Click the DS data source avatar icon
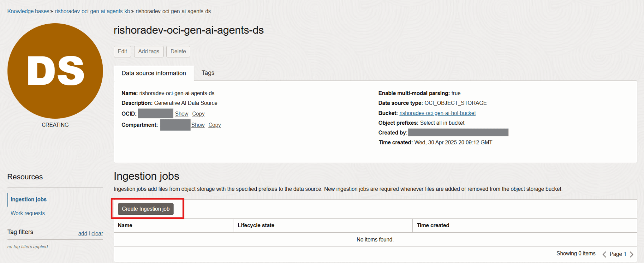Screen dimensions: 644x263 point(55,71)
